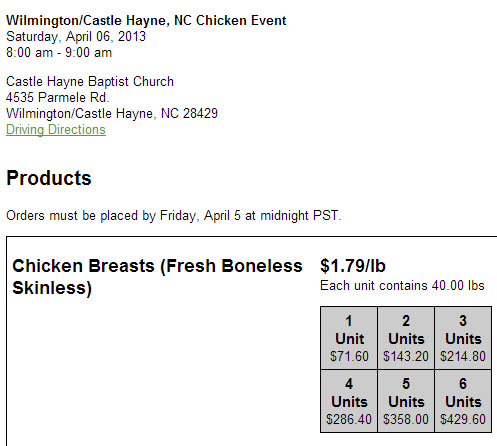Choose the 2 Units $143.20 option
497x446 pixels.
tap(406, 338)
